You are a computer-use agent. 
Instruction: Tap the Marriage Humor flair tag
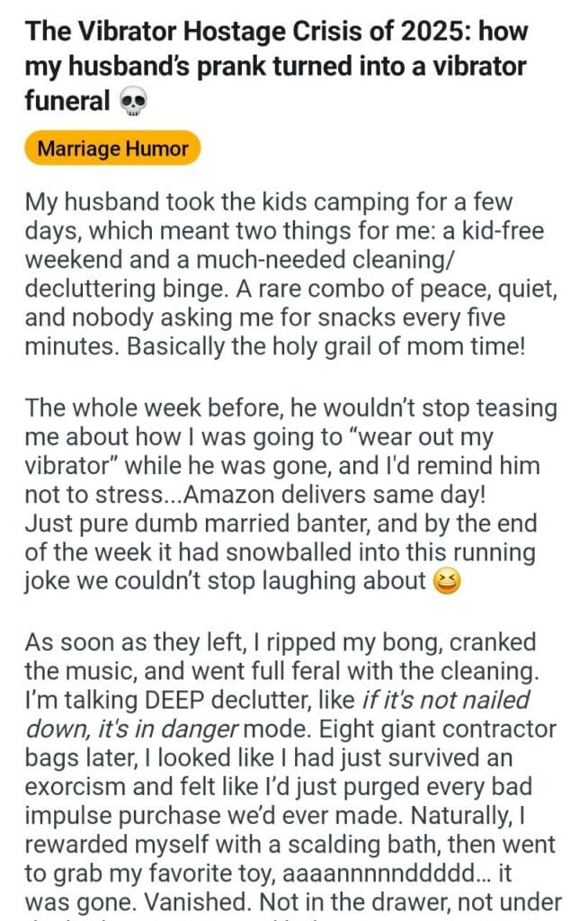(x=112, y=148)
